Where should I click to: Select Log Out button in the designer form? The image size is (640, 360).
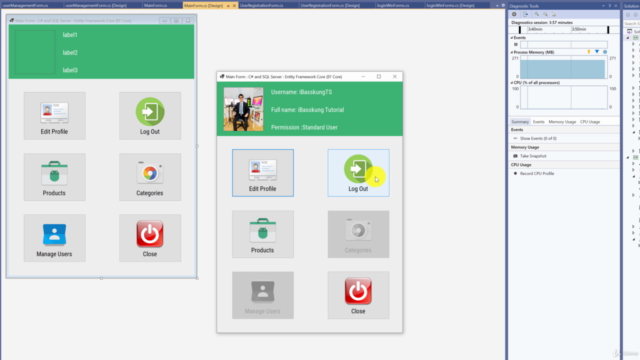tap(150, 116)
